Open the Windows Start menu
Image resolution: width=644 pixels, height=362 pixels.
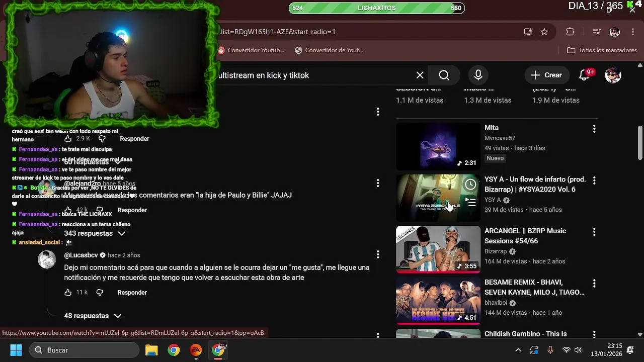(x=16, y=350)
